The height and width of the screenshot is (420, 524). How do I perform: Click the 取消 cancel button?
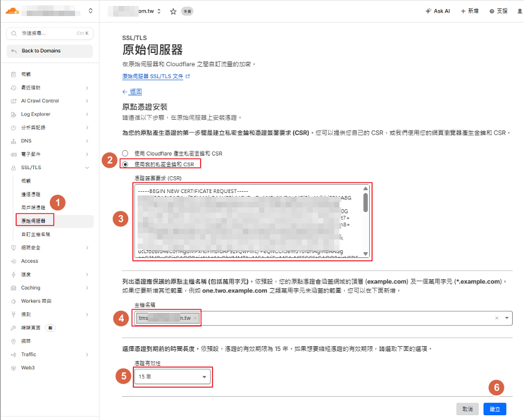(x=467, y=409)
